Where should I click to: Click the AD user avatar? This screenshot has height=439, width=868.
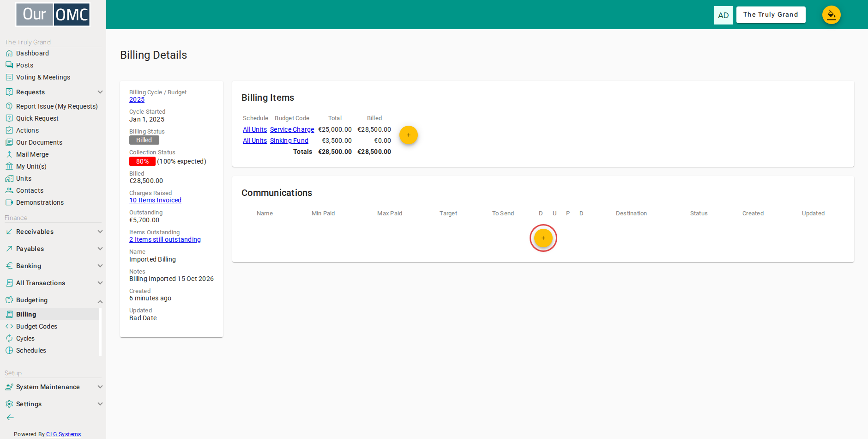click(x=723, y=15)
